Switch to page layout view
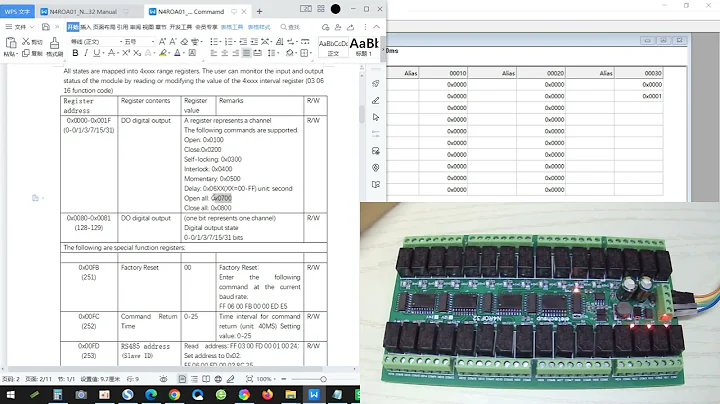The height and width of the screenshot is (404, 720). click(x=182, y=379)
